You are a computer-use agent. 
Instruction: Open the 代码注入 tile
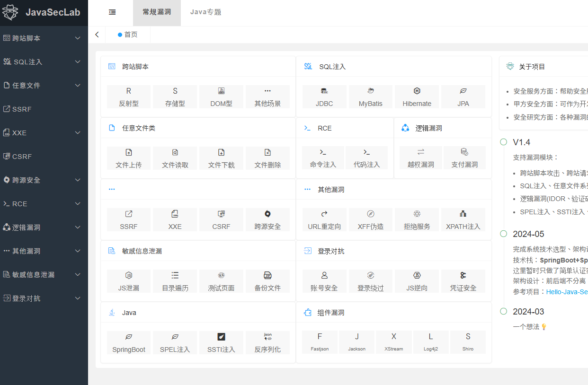coord(367,158)
